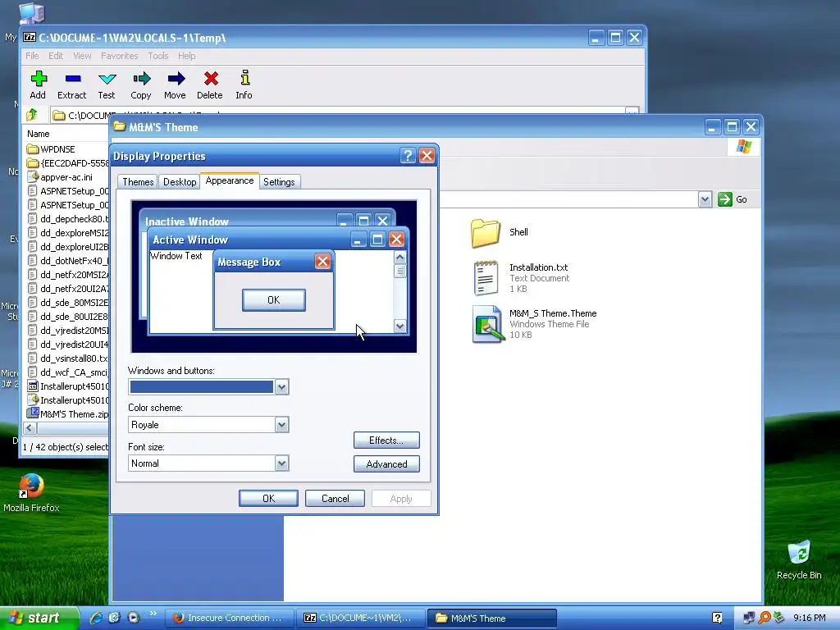Expand the address bar dropdown in M&M'S Theme window

[705, 199]
